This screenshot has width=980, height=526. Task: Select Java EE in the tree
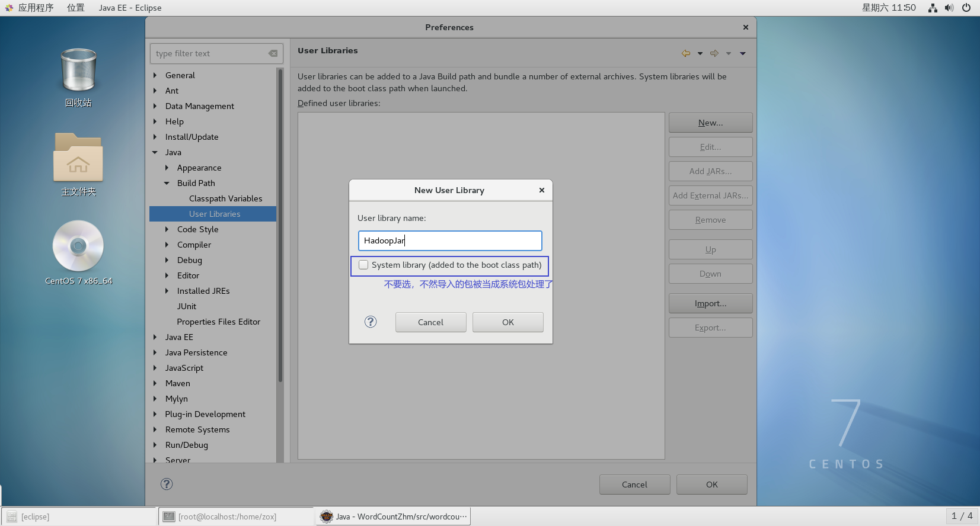point(179,337)
